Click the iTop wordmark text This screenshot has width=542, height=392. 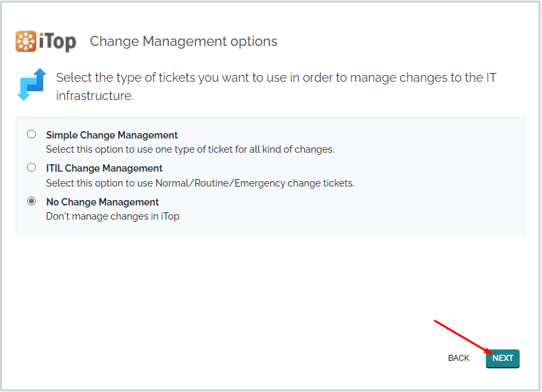(57, 42)
